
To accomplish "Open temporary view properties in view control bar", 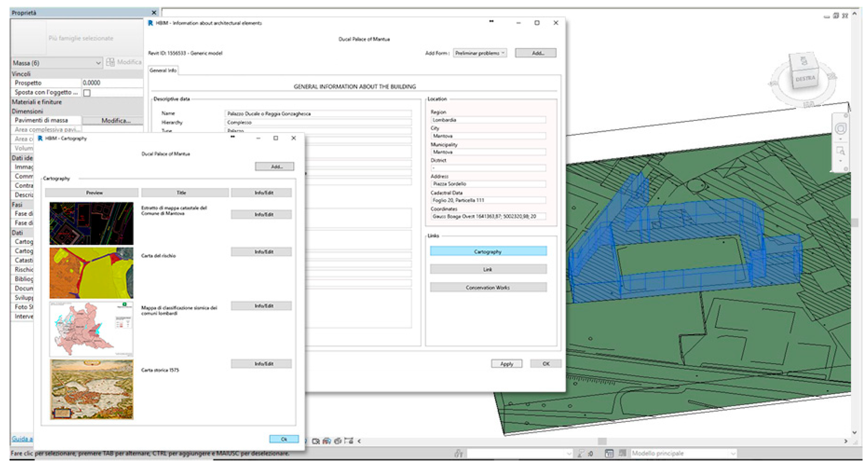I will pyautogui.click(x=316, y=441).
